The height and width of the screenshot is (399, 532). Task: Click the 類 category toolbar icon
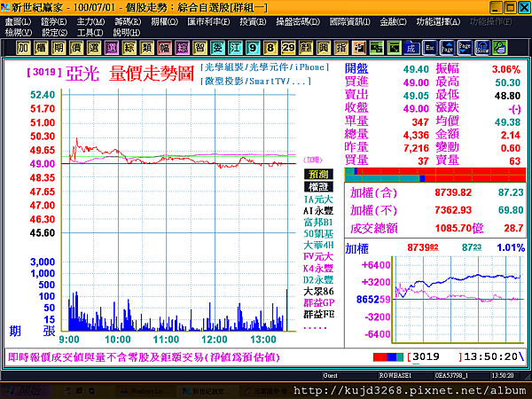click(146, 48)
